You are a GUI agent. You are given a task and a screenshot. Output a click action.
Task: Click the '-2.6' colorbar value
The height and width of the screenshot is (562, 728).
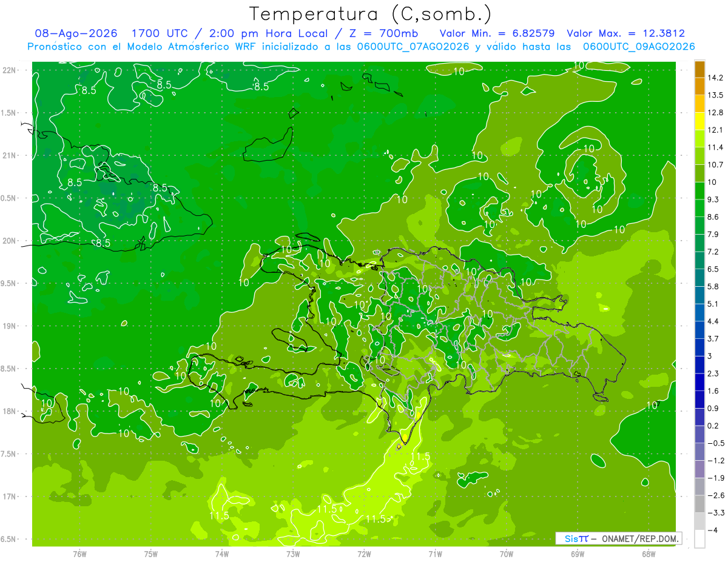click(x=716, y=495)
